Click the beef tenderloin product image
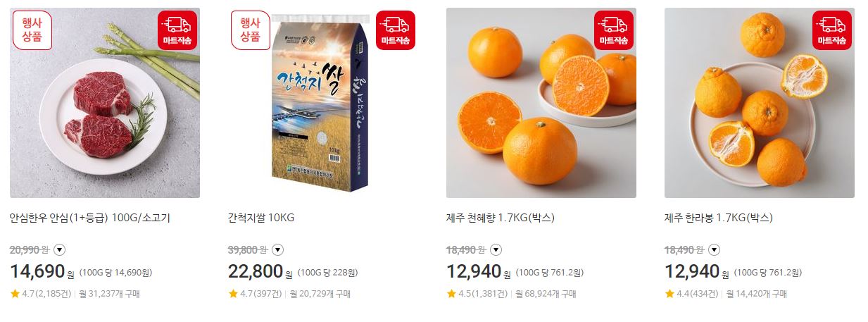This screenshot has width=868, height=322. tap(105, 103)
